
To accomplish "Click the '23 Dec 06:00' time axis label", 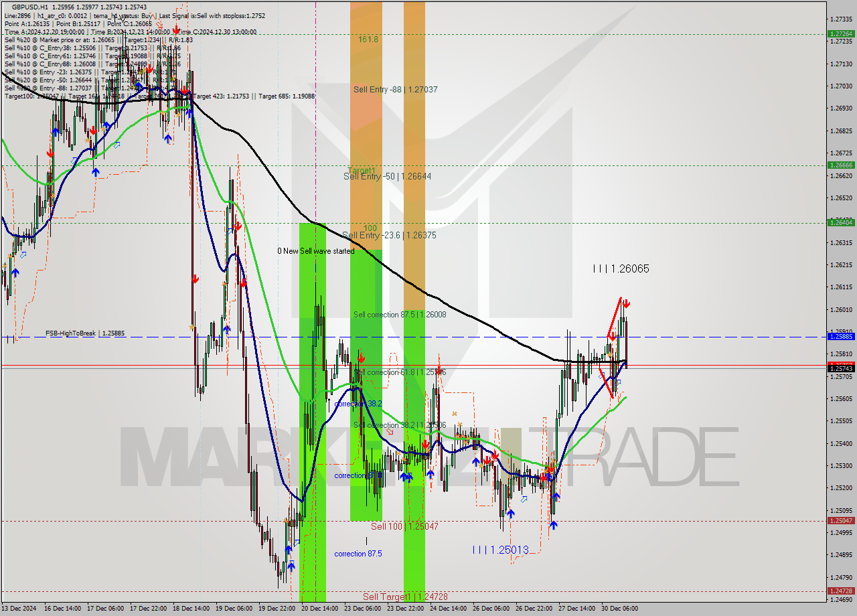I will click(362, 609).
